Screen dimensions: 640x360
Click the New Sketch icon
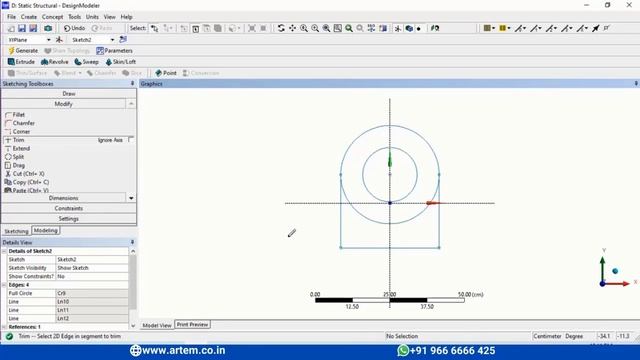(x=123, y=40)
